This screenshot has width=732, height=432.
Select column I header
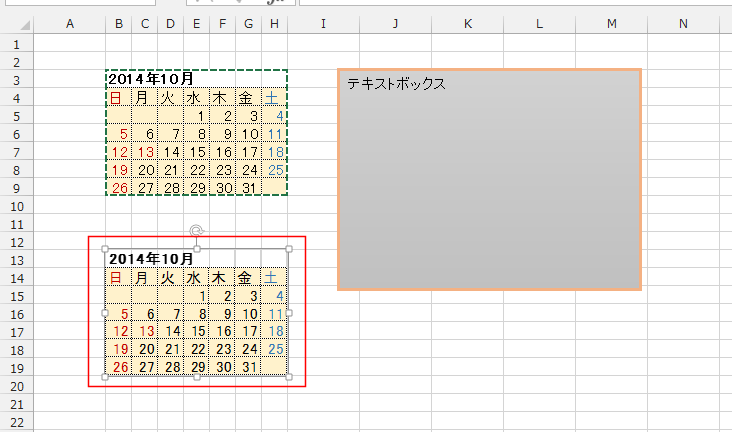click(x=324, y=24)
